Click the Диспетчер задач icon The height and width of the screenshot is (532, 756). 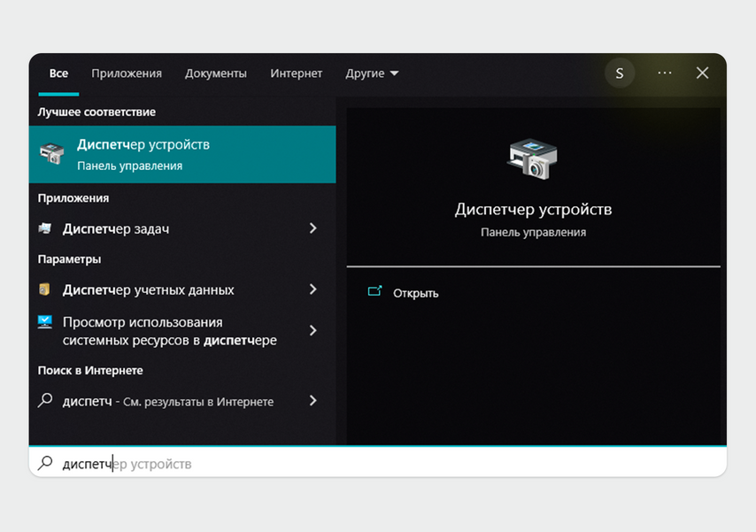pyautogui.click(x=45, y=227)
